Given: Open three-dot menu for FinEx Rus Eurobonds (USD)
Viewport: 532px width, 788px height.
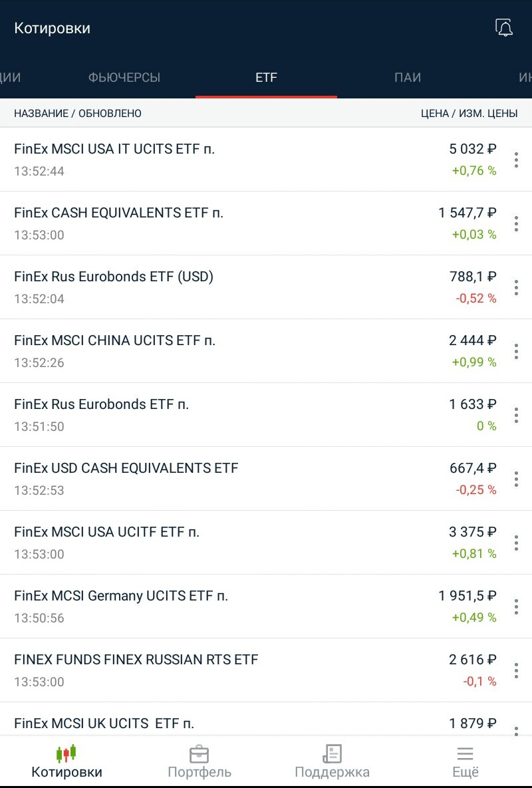Looking at the screenshot, I should 516,287.
